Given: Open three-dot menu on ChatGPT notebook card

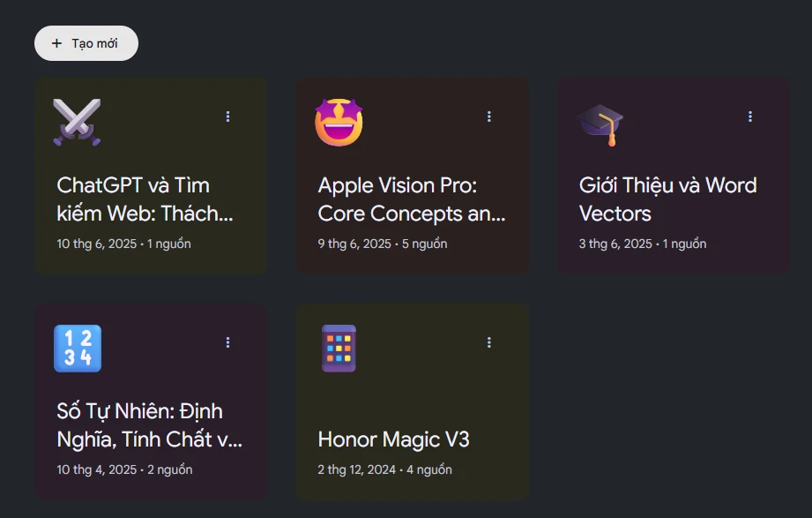Looking at the screenshot, I should 227,116.
